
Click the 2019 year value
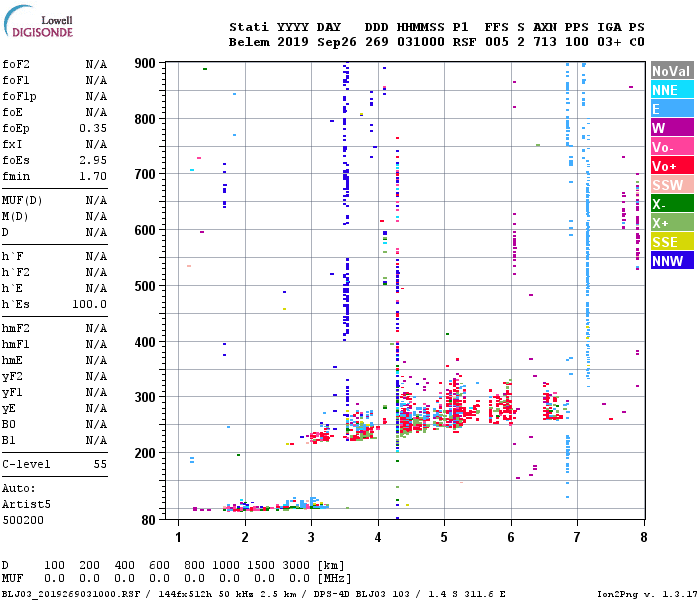pos(293,42)
